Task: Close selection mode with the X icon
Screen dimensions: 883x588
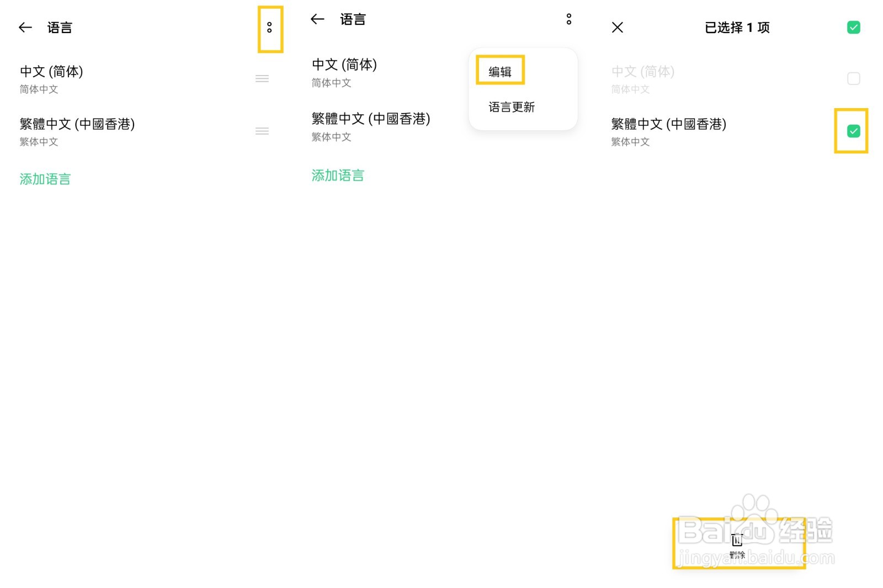Action: [x=616, y=27]
